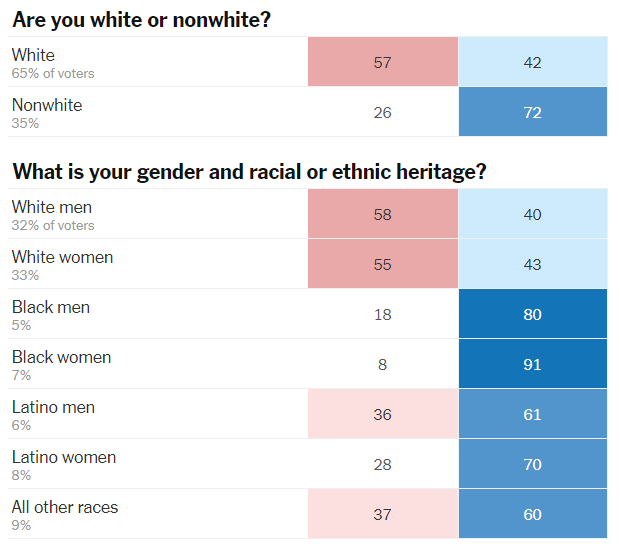The image size is (620, 551).
Task: Click the pale pink cell showing 36
Action: pos(382,414)
